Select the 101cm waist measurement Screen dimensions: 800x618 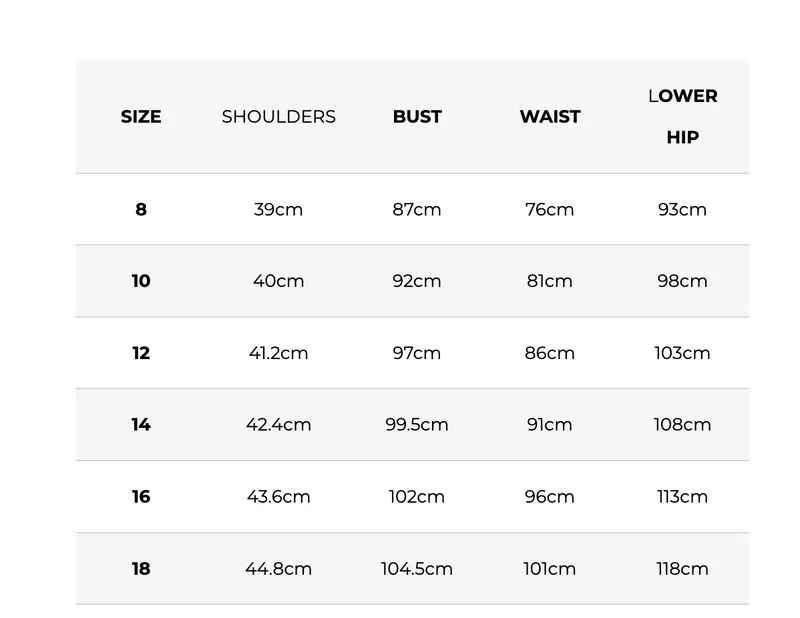click(x=550, y=568)
